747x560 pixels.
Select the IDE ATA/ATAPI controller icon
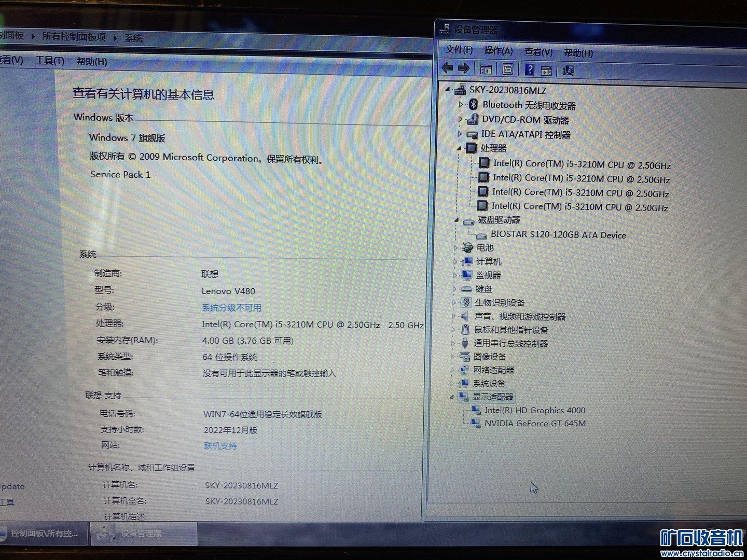coord(472,134)
